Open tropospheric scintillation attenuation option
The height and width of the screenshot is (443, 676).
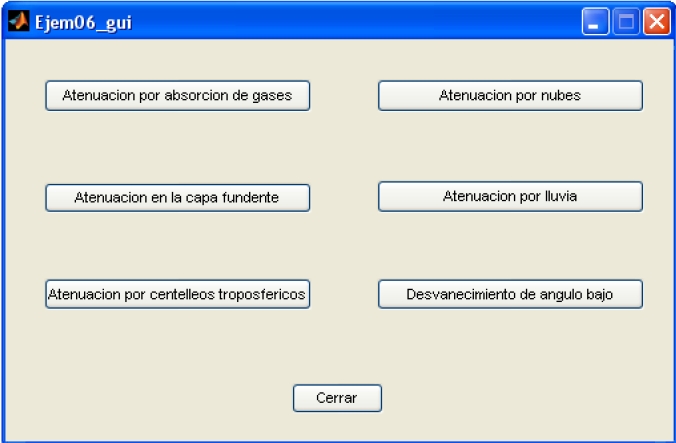[x=177, y=294]
